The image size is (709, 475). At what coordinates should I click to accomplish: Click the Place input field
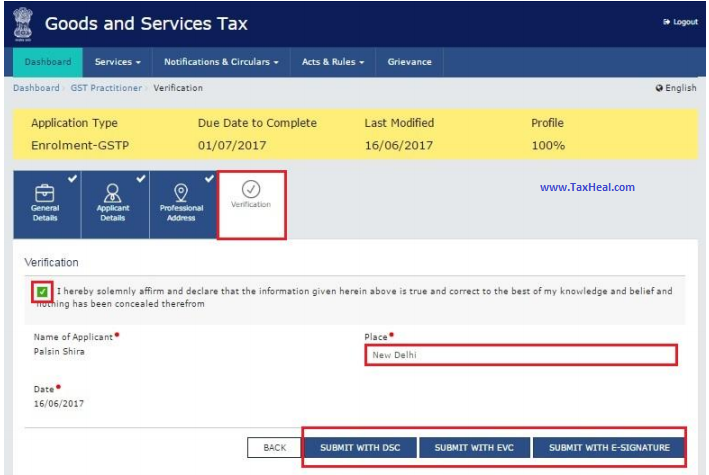pyautogui.click(x=519, y=355)
